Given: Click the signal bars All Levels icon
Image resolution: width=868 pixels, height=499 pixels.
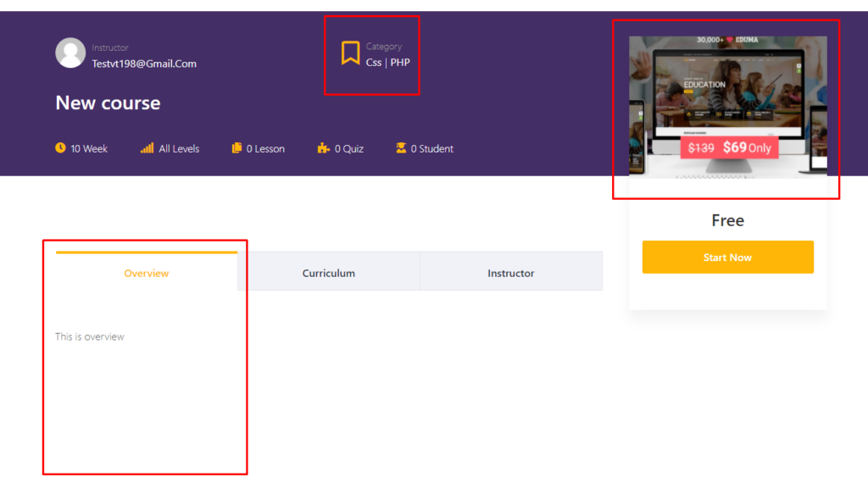Looking at the screenshot, I should 147,148.
